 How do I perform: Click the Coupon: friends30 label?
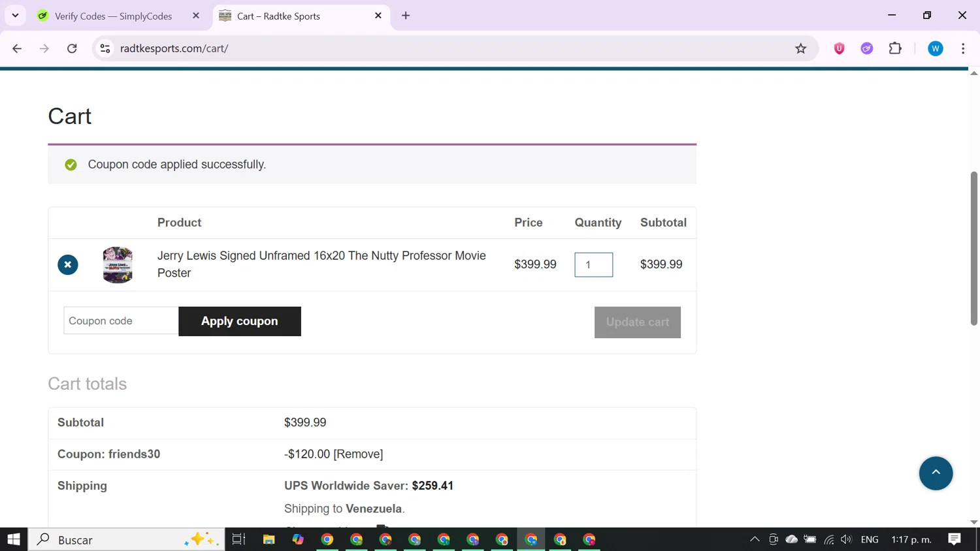click(108, 454)
